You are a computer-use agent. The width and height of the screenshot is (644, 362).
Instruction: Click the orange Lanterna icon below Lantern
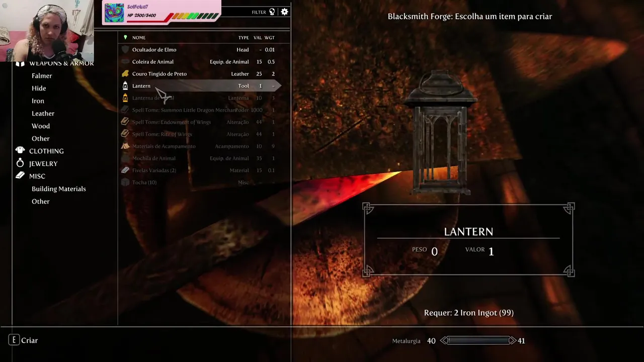pyautogui.click(x=125, y=98)
